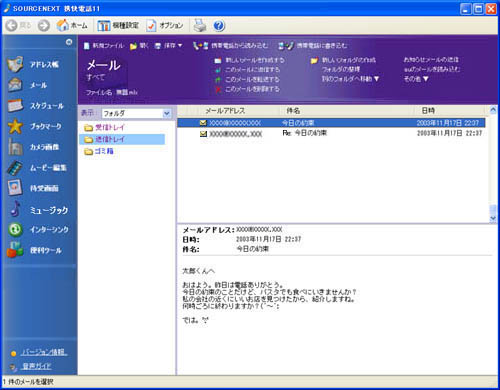The image size is (500, 390).
Task: Open the アドレス帳 address book section
Action: (33, 64)
